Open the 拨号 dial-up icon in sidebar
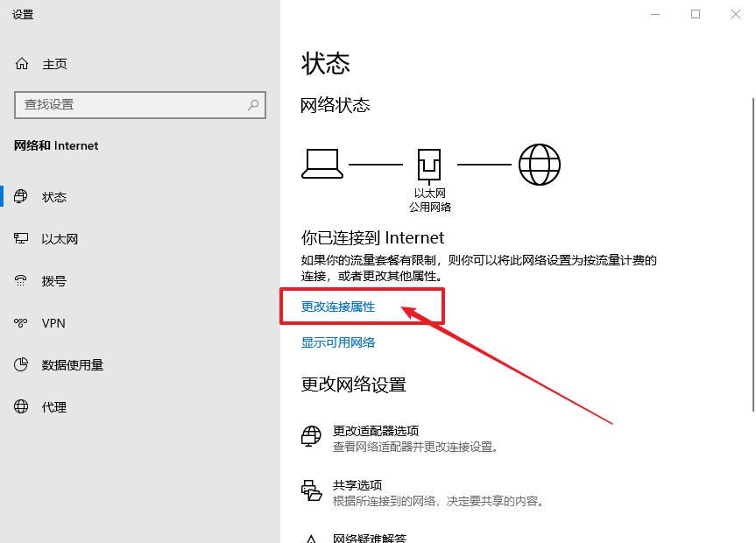This screenshot has height=543, width=756. pyautogui.click(x=22, y=281)
